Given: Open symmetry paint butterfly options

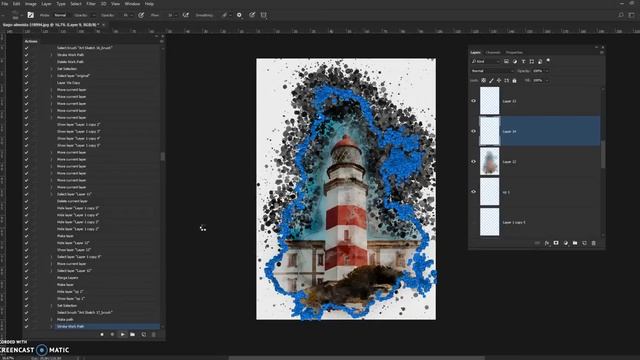Looking at the screenshot, I should click(264, 15).
